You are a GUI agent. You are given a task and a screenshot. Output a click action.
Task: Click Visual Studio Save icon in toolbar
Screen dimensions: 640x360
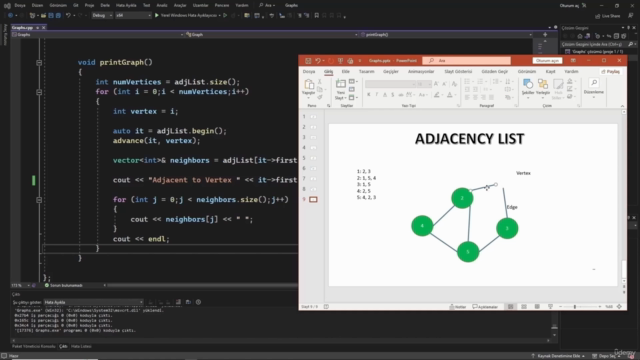[x=51, y=16]
